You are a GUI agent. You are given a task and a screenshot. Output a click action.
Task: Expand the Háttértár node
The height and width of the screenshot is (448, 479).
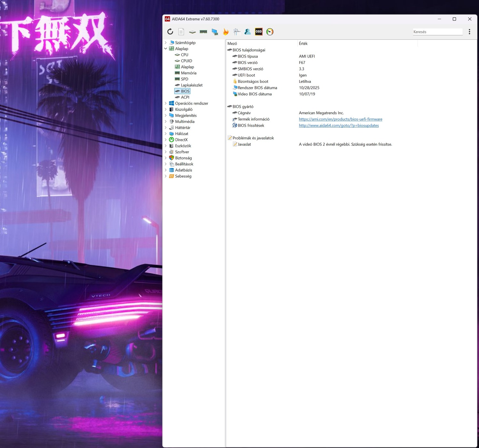pyautogui.click(x=166, y=128)
